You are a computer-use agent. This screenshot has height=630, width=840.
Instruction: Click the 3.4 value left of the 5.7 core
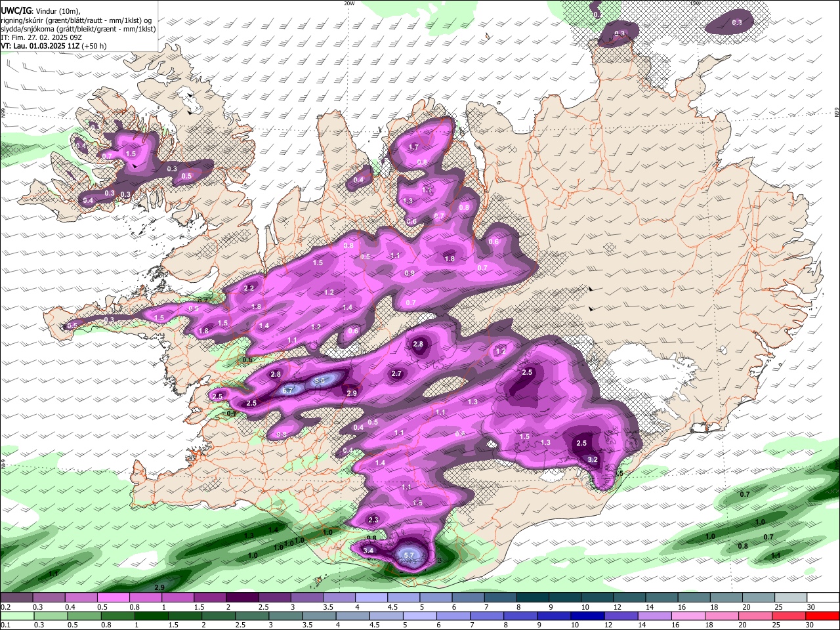click(x=368, y=551)
